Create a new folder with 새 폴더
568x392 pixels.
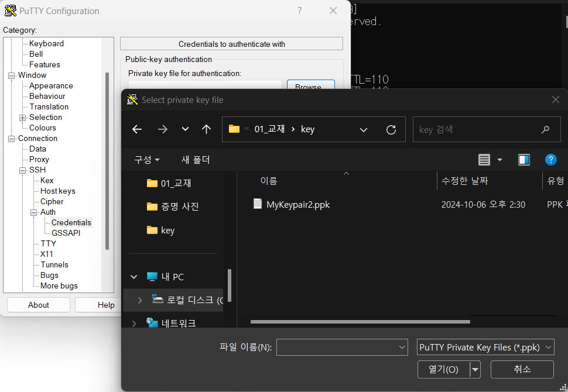(x=196, y=160)
